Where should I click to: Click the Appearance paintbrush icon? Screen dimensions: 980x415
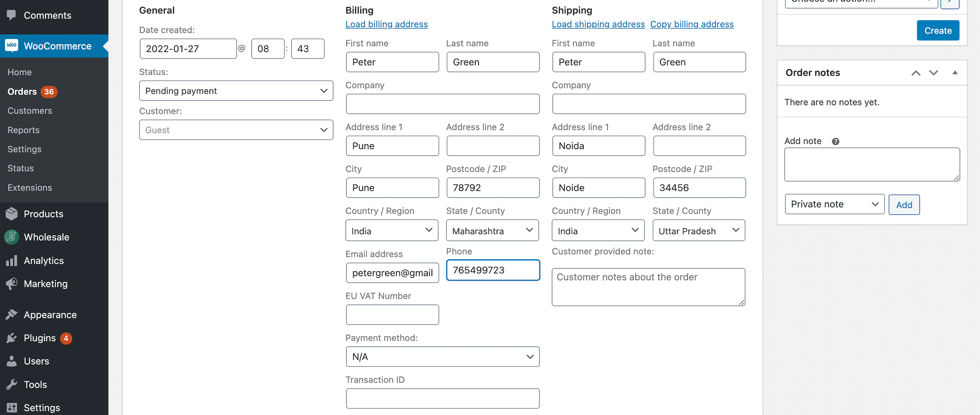[12, 314]
